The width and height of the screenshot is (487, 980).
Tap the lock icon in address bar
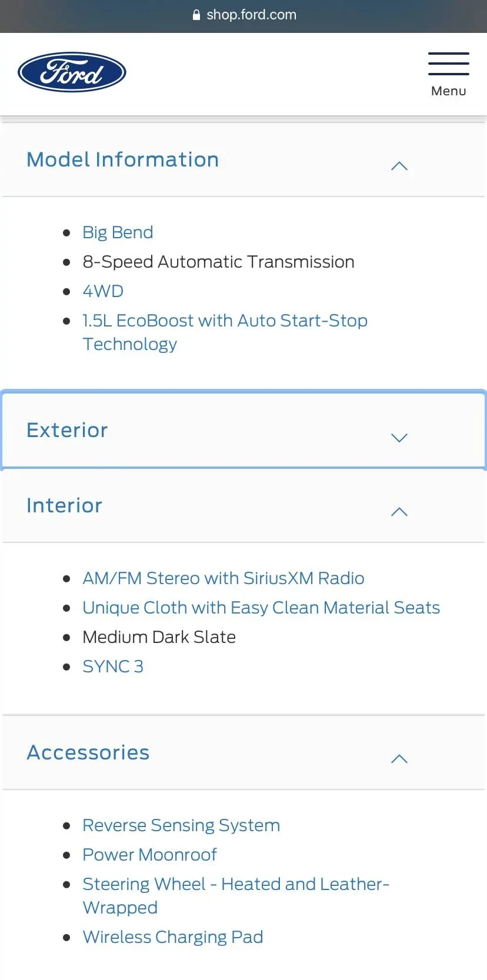click(196, 15)
